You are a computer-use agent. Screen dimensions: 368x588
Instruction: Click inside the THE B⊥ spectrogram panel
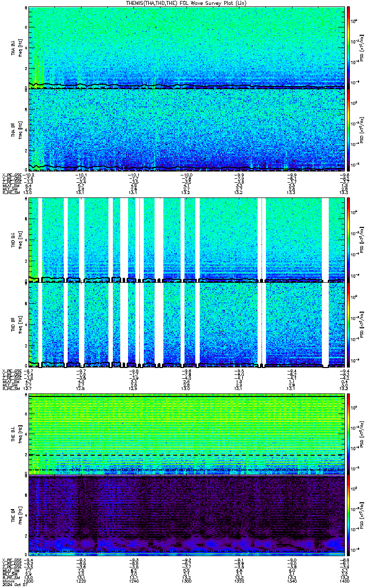pyautogui.click(x=186, y=435)
